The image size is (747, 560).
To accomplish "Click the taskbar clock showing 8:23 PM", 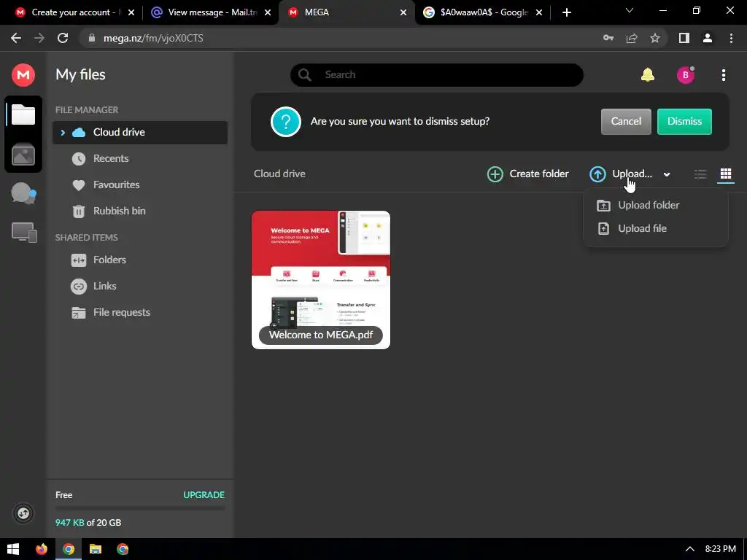I will [x=720, y=549].
